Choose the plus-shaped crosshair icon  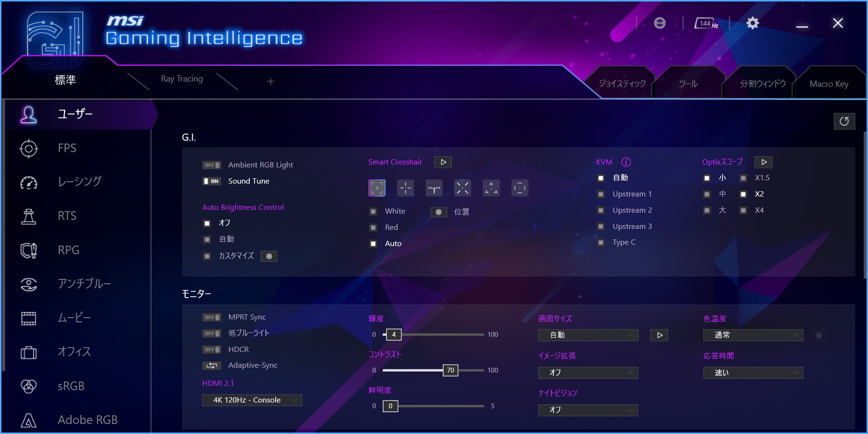pyautogui.click(x=406, y=188)
